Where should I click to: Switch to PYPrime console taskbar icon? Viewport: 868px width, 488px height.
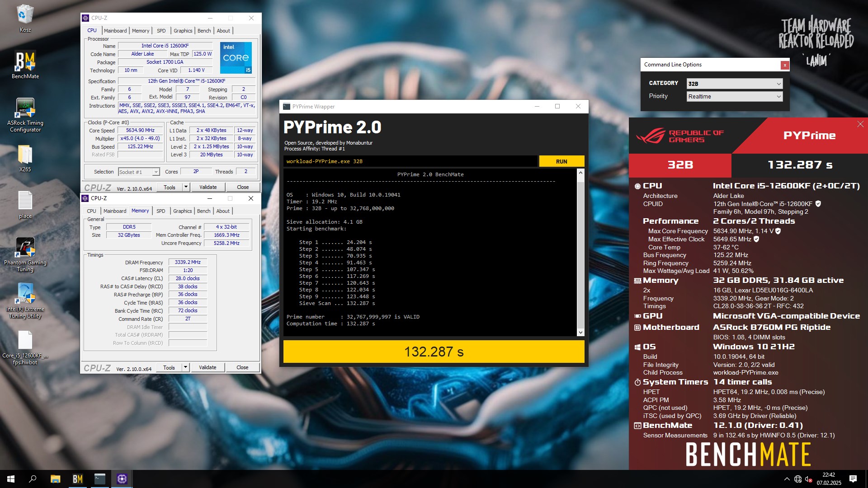(99, 479)
